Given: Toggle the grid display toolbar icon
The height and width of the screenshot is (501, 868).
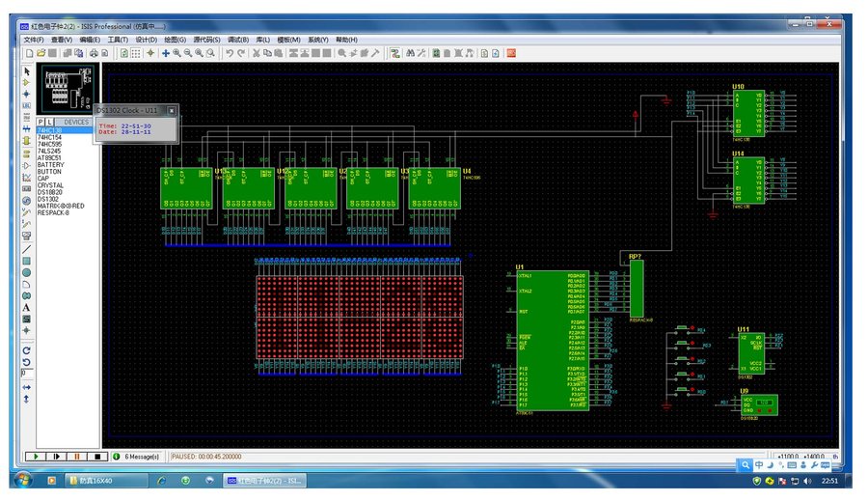Looking at the screenshot, I should [x=136, y=53].
